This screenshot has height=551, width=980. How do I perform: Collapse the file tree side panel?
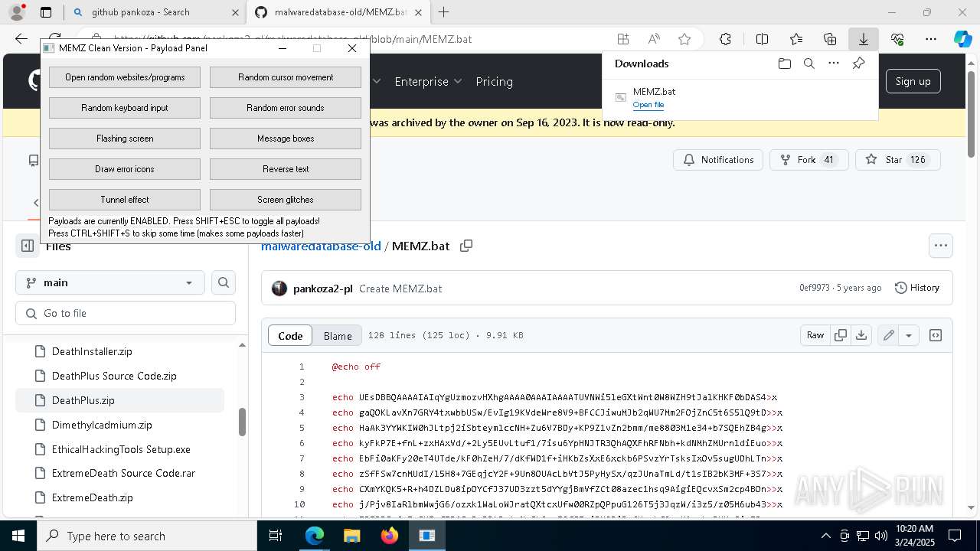(28, 246)
